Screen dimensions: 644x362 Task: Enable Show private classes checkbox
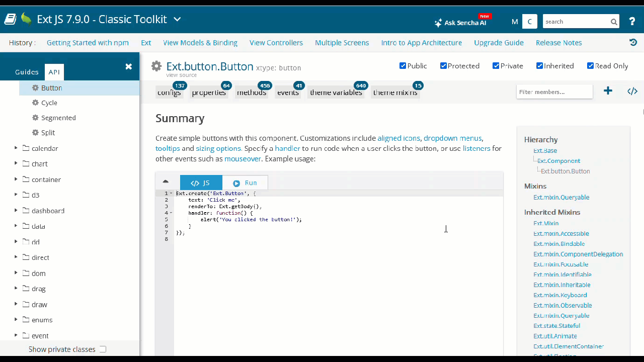coord(103,349)
